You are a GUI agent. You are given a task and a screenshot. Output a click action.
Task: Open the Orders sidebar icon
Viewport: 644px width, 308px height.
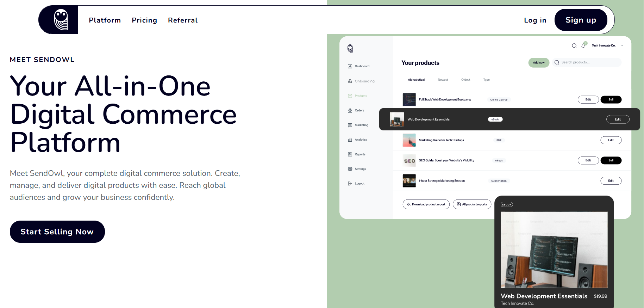[x=350, y=110]
